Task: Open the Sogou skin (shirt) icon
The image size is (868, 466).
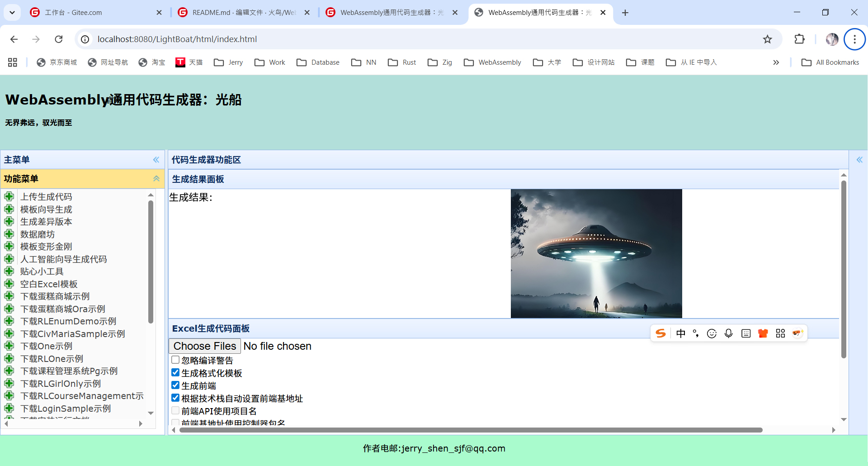Action: point(763,333)
